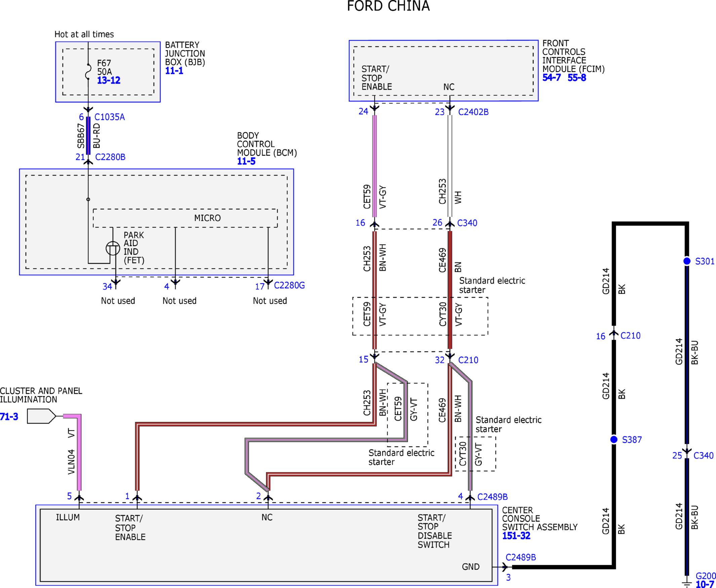Screen dimensions: 716x588
Task: Open the 71-3 cluster illumination reference
Action: point(9,417)
